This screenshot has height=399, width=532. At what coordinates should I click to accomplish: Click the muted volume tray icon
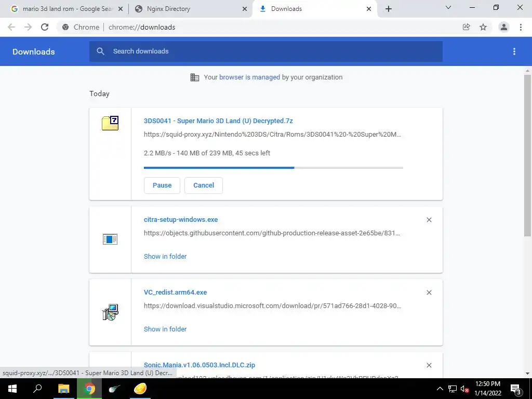click(x=465, y=389)
